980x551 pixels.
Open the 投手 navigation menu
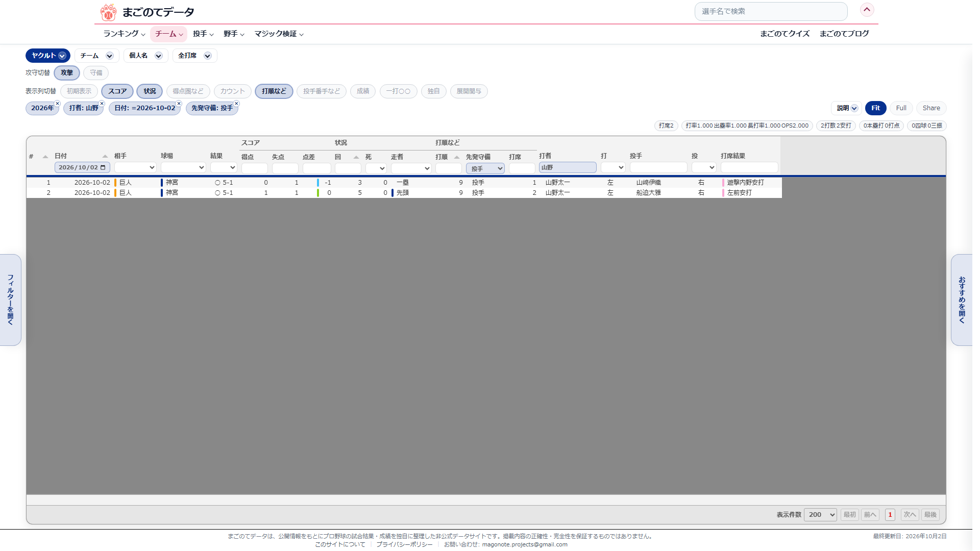203,34
